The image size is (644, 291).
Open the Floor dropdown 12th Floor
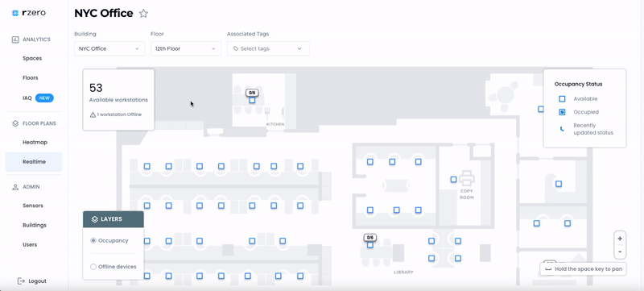pos(186,48)
